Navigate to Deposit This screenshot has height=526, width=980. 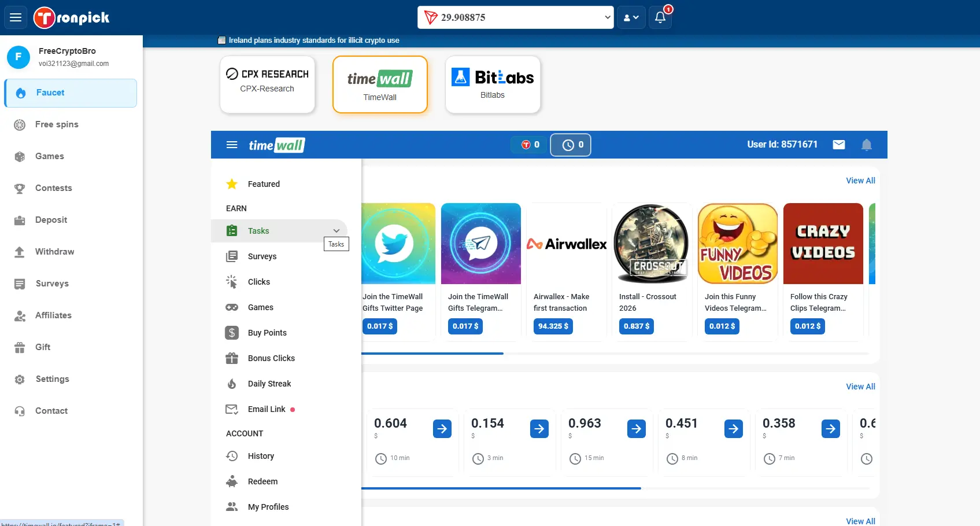pos(71,220)
